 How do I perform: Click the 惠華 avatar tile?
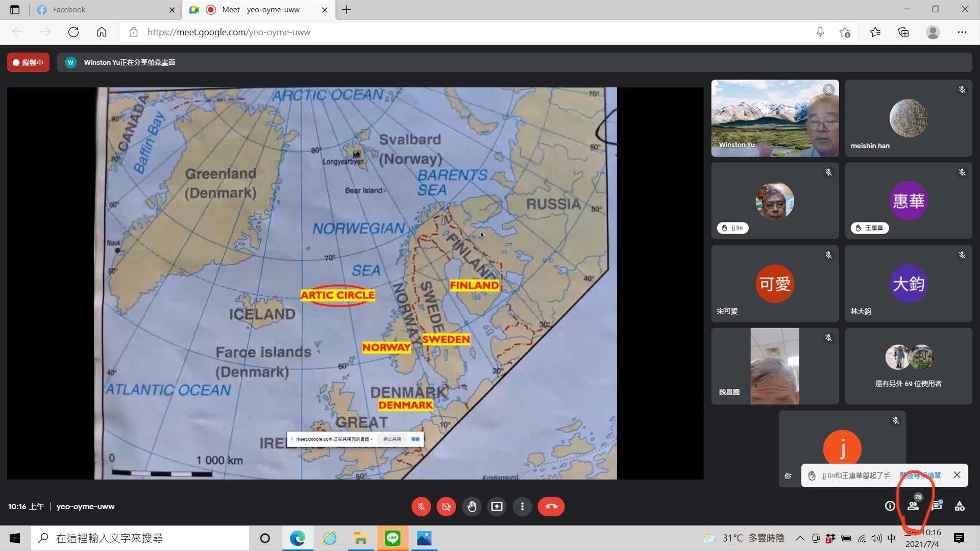[x=909, y=201]
